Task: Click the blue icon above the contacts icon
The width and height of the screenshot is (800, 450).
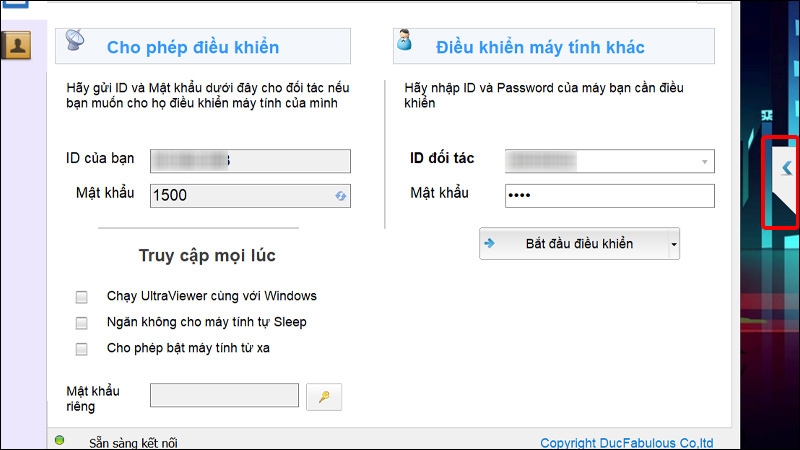Action: click(15, 5)
